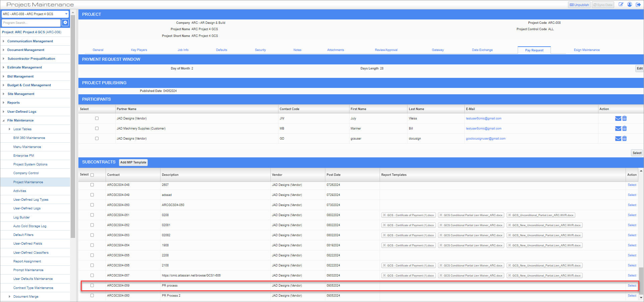Image resolution: width=644 pixels, height=302 pixels.
Task: Check the JAD Machinery Supplies participant checkbox
Action: 97,129
